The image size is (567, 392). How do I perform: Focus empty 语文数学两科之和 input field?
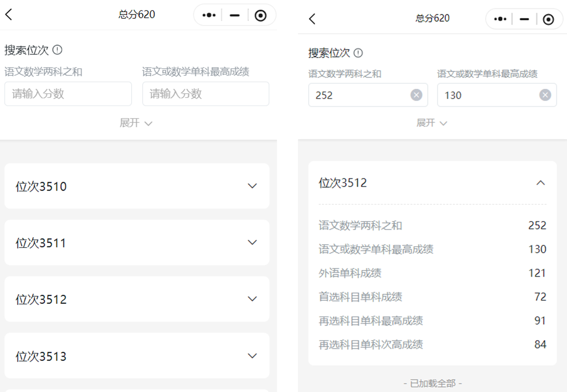tap(68, 94)
